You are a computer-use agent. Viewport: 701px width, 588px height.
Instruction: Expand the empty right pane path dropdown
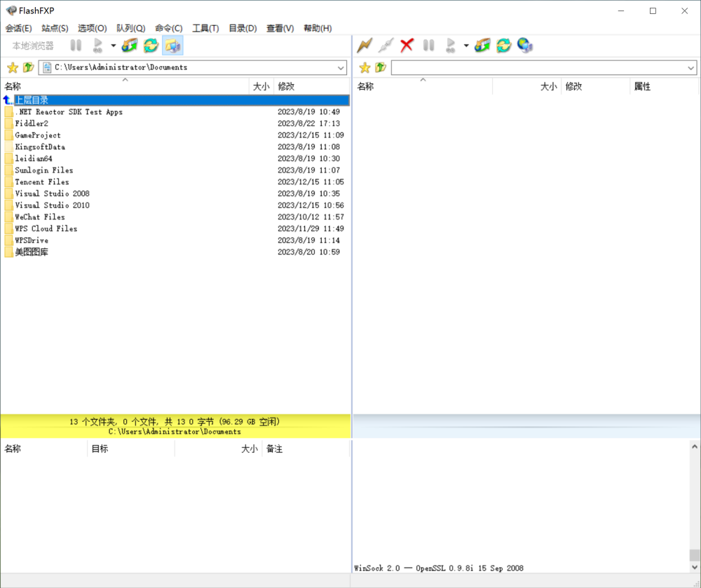690,68
